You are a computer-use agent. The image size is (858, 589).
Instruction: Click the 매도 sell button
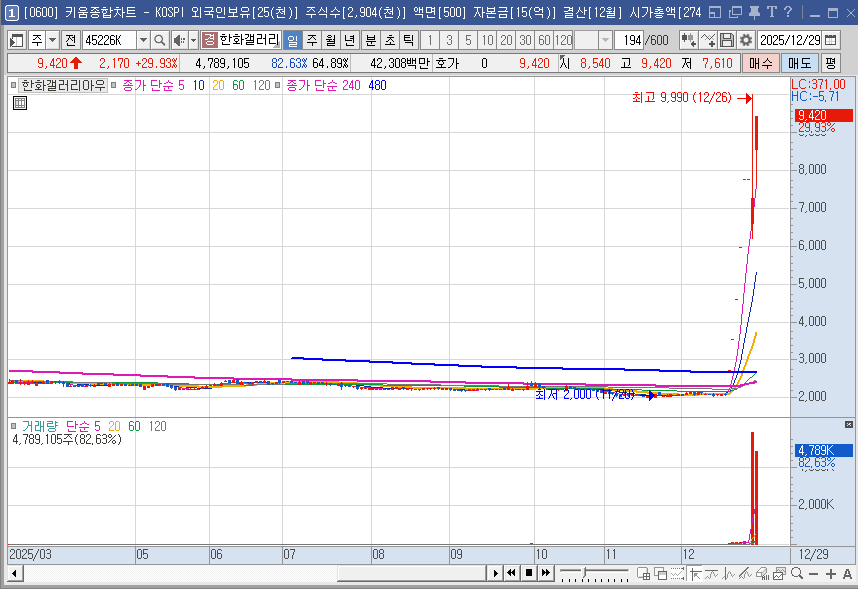799,63
